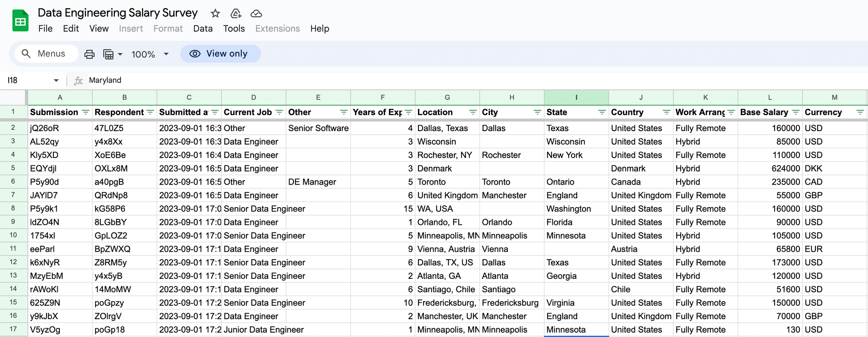868x337 pixels.
Task: Expand the name box dropdown arrow
Action: click(x=56, y=80)
